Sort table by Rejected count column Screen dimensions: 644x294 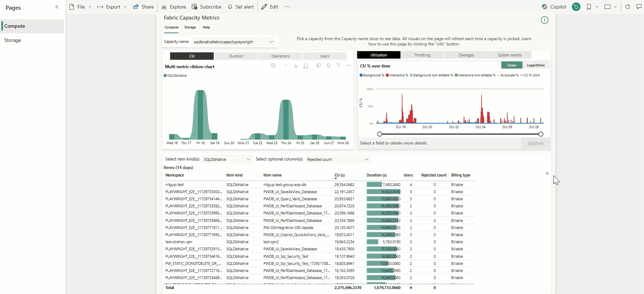[x=434, y=175]
